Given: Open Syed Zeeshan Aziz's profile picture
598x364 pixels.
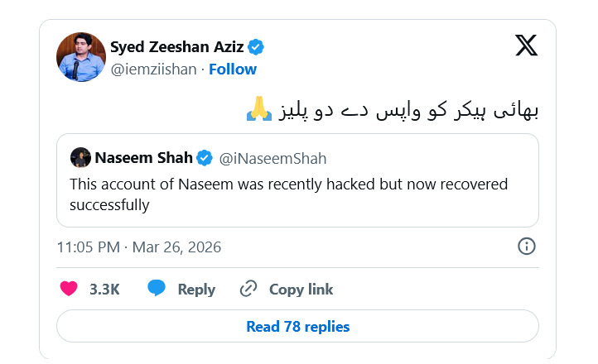Looking at the screenshot, I should (x=81, y=57).
